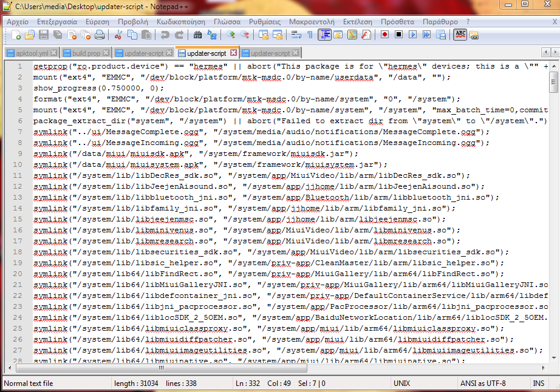Toggle the ABC spell check button
This screenshot has width=560, height=392.
pyautogui.click(x=460, y=35)
